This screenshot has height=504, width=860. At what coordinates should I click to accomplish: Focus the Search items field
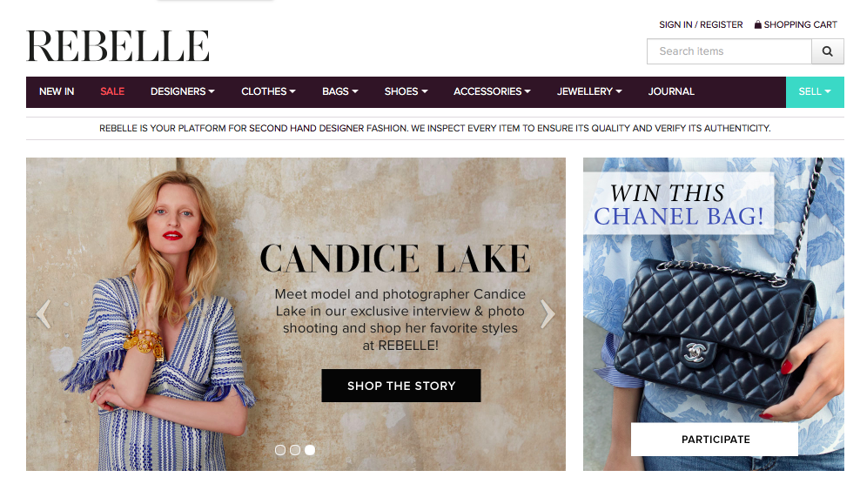tap(729, 51)
